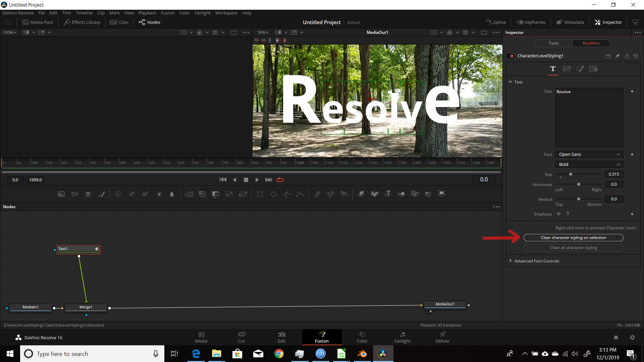Show the Spline editor

[495, 22]
